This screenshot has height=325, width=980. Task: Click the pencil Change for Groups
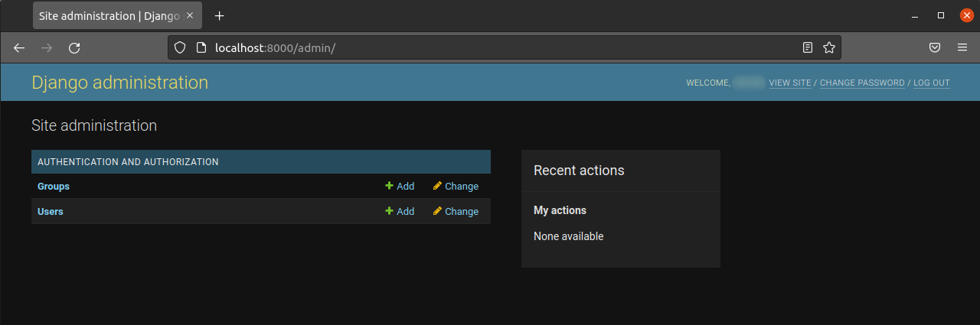(456, 186)
